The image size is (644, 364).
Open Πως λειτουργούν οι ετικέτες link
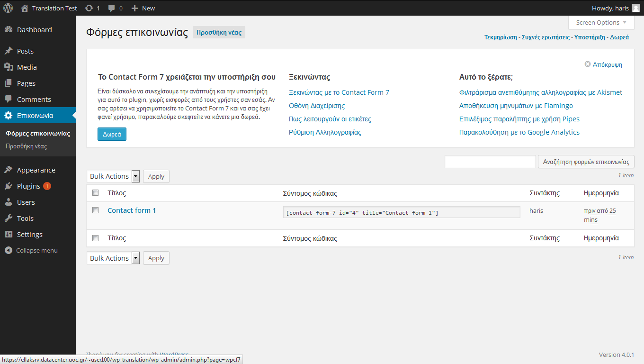[x=330, y=119]
